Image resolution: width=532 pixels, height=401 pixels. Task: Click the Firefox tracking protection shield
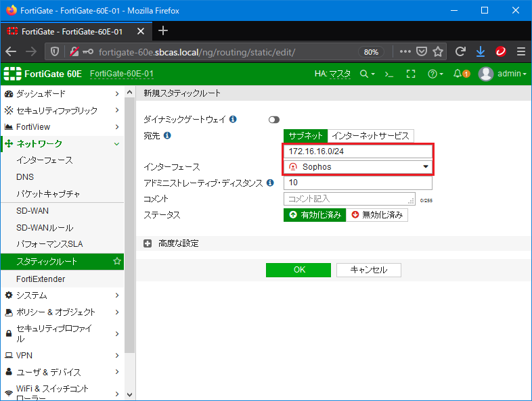click(55, 51)
